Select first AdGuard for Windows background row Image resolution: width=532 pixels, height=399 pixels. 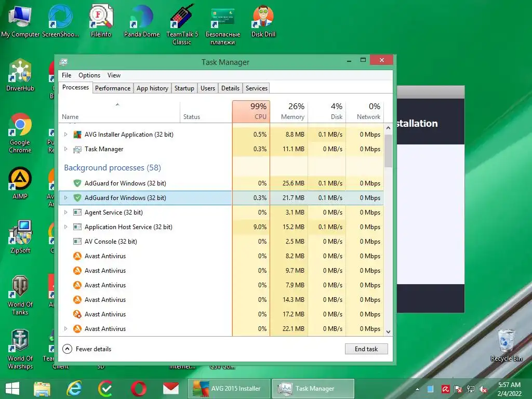[x=221, y=183]
